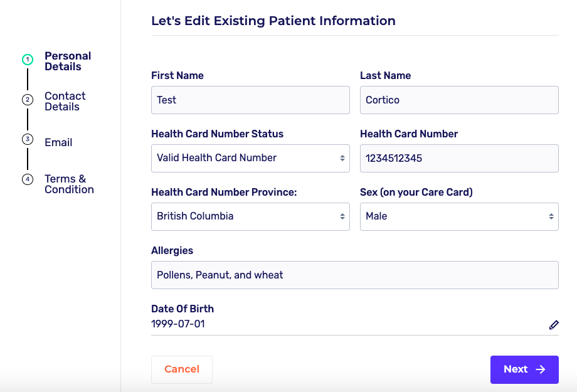Focus the Last Name field containing Cortico

click(x=459, y=100)
